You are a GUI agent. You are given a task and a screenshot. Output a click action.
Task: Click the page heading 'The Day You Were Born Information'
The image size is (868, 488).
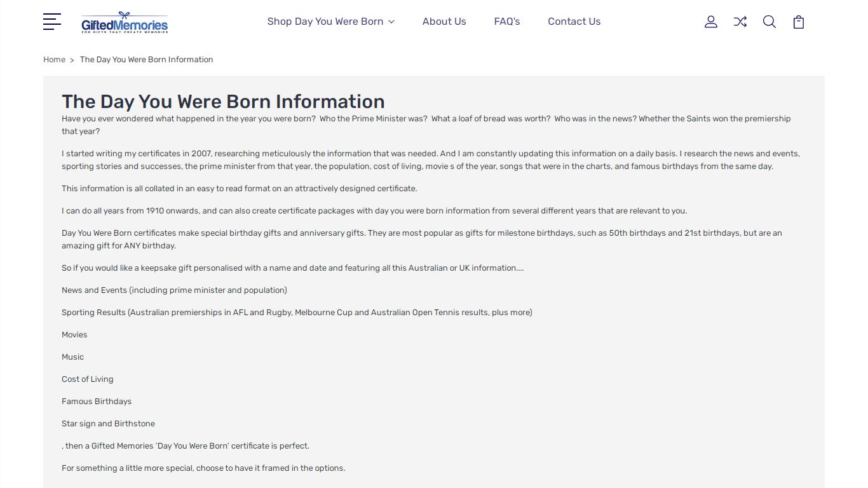[223, 102]
